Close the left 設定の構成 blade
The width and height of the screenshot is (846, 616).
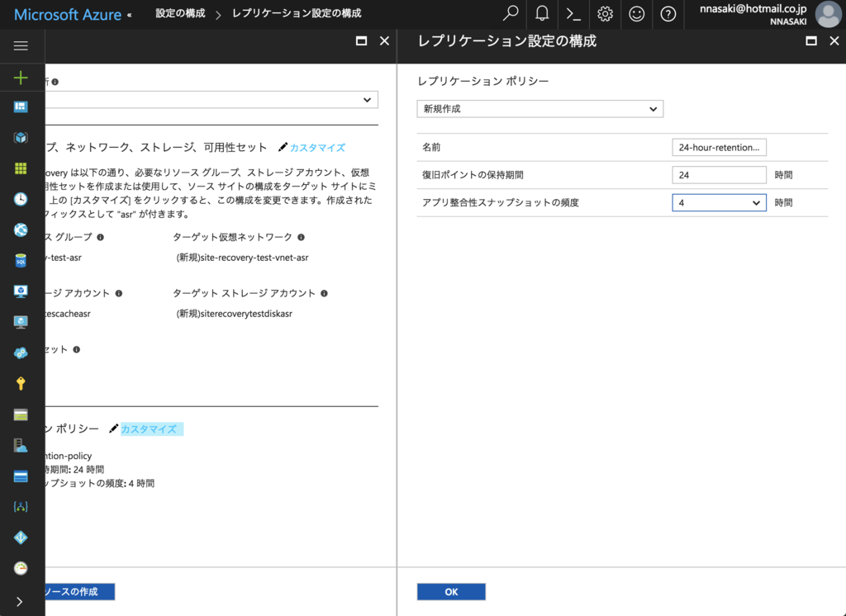(384, 41)
